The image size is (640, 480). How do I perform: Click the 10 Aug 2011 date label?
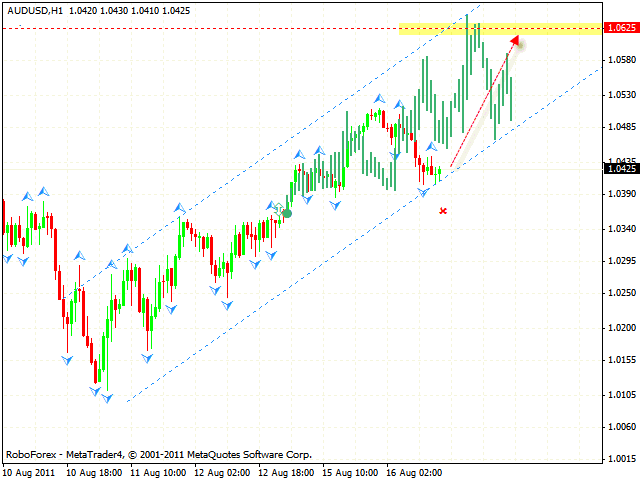pyautogui.click(x=30, y=471)
